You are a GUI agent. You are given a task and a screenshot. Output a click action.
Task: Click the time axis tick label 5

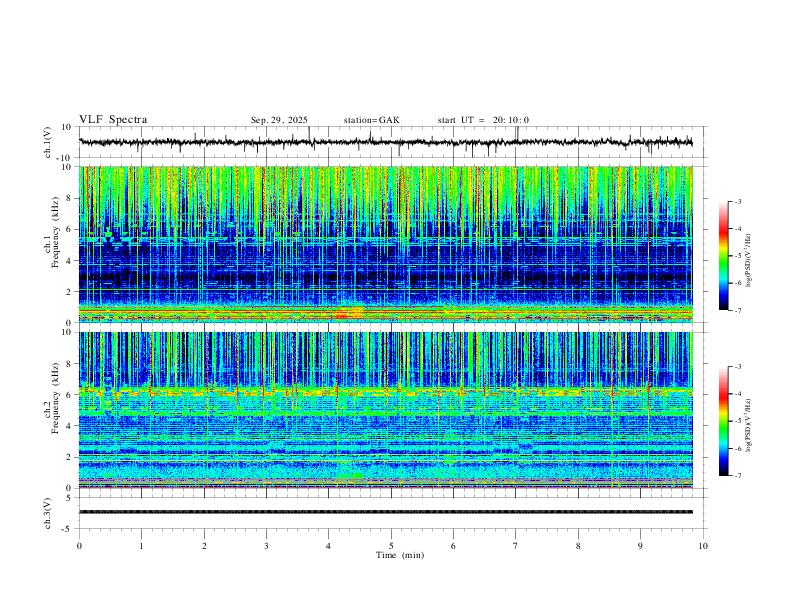click(x=391, y=546)
